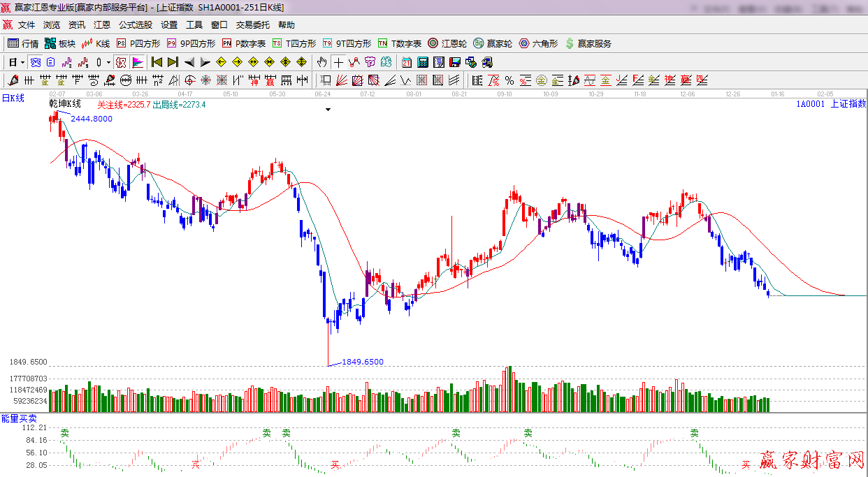Image resolution: width=868 pixels, height=477 pixels.
Task: Expand the candlestick style dropdown arrow
Action: tap(108, 62)
